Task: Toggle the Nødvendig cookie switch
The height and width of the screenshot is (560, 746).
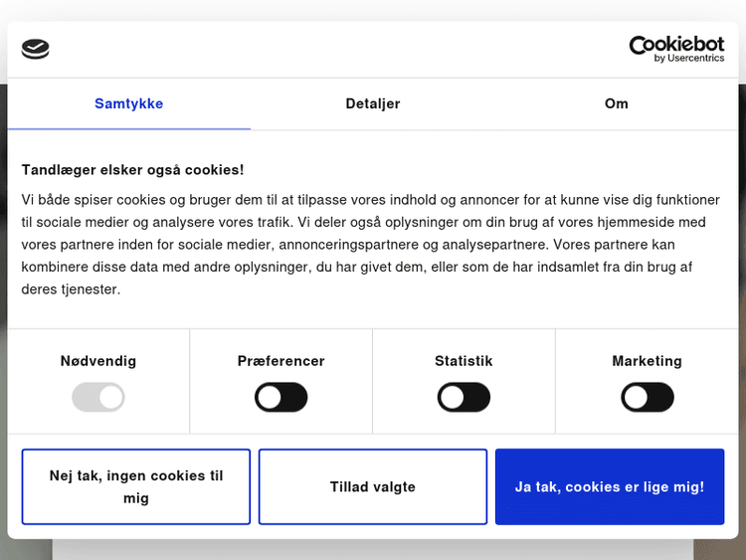Action: [98, 398]
